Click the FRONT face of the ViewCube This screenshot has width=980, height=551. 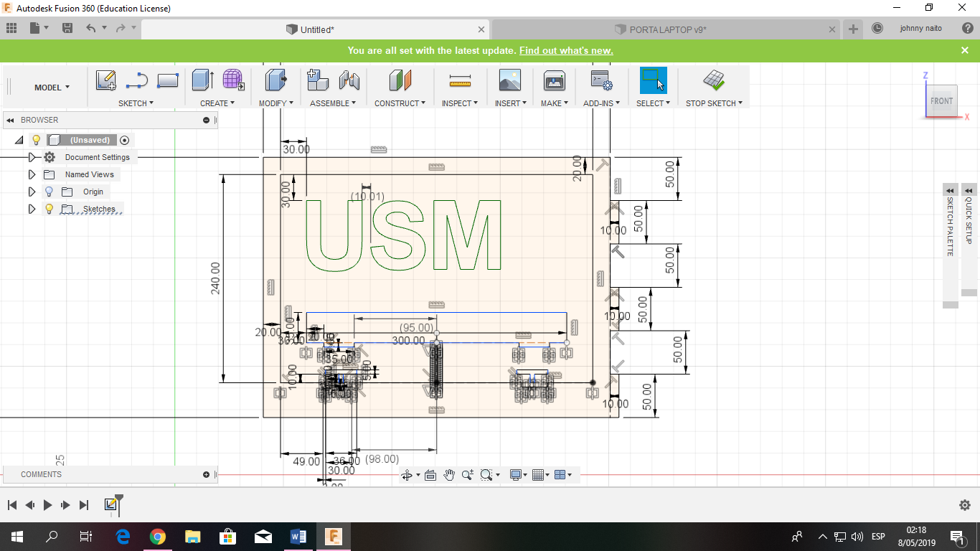click(x=941, y=101)
